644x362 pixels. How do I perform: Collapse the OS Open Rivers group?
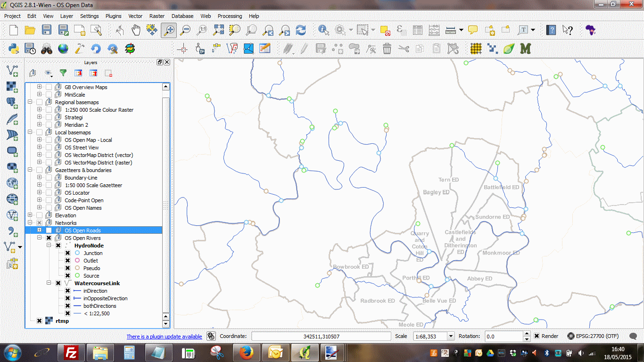click(39, 238)
